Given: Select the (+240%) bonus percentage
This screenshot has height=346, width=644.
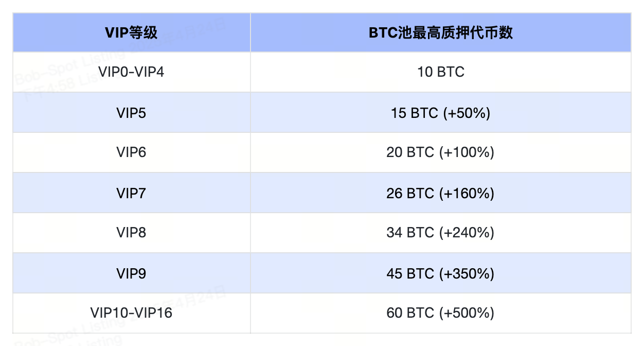Looking at the screenshot, I should click(467, 233).
